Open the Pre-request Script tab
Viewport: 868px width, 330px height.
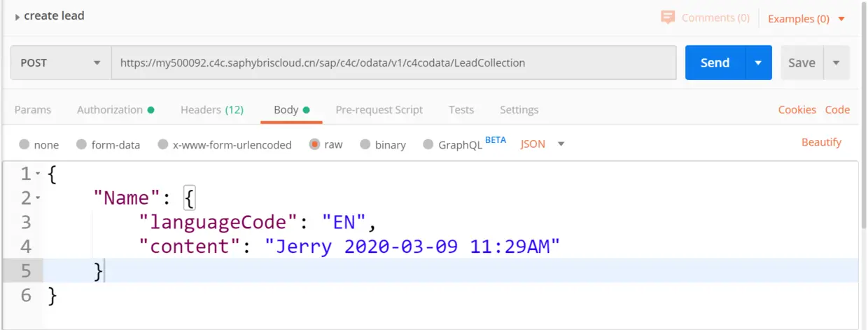(379, 110)
